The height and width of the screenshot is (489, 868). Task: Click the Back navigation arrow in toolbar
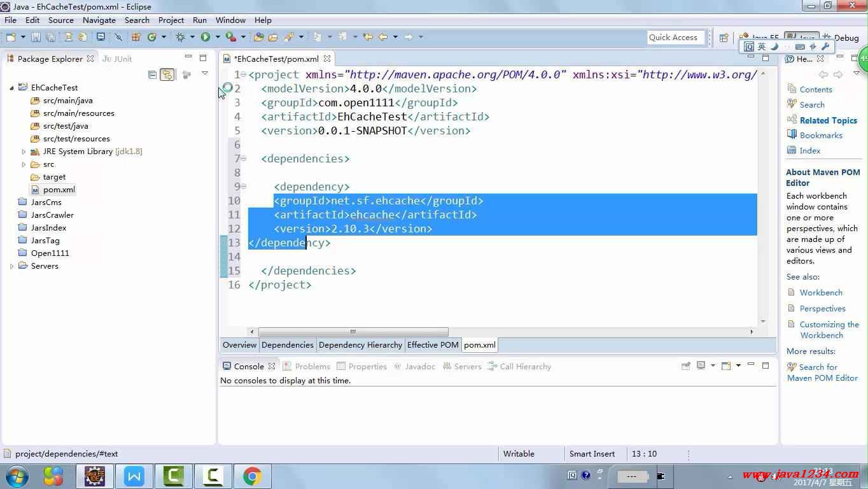point(383,37)
